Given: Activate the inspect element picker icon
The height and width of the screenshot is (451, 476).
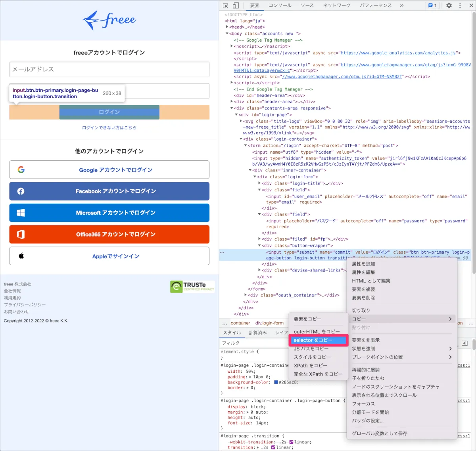Looking at the screenshot, I should tap(226, 6).
